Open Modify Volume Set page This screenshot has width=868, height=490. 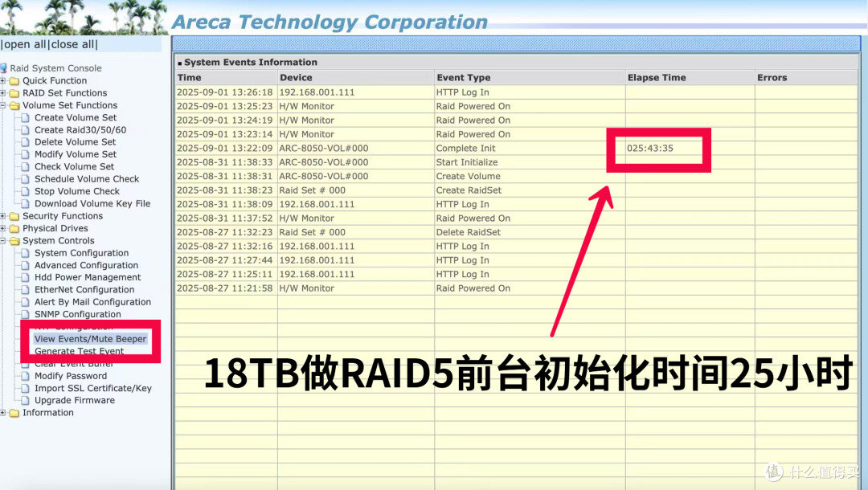click(x=76, y=154)
